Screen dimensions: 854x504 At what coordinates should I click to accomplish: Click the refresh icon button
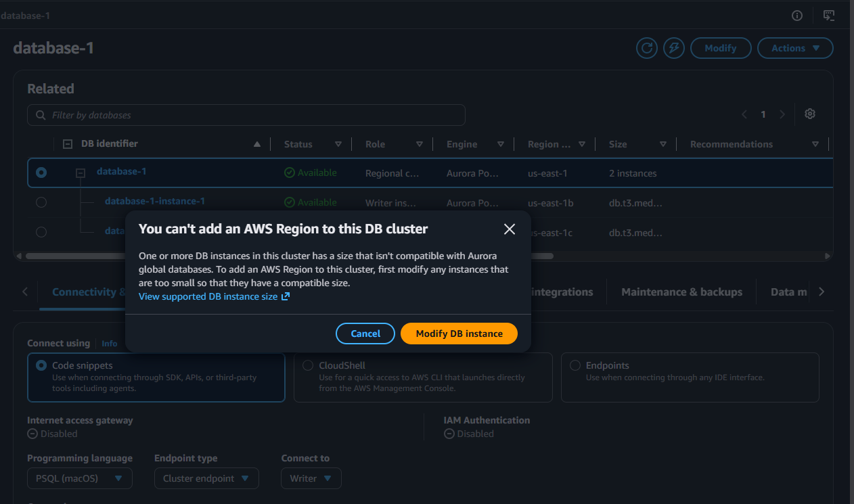click(x=647, y=48)
